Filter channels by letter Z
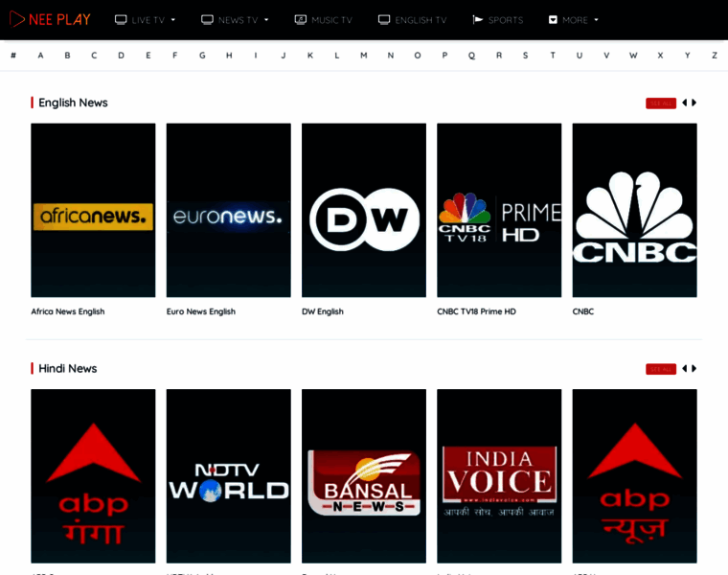The image size is (728, 575). coord(715,56)
